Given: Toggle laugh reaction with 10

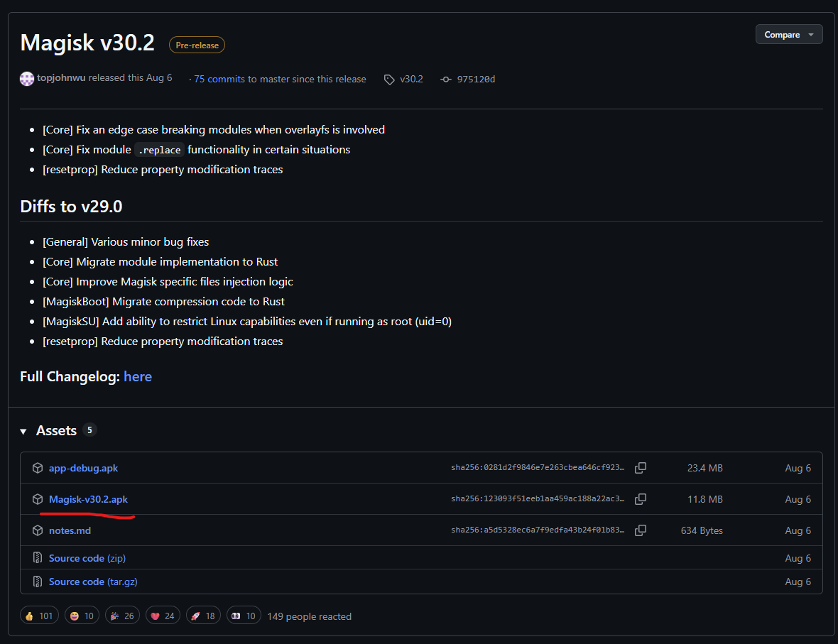Looking at the screenshot, I should (x=82, y=616).
